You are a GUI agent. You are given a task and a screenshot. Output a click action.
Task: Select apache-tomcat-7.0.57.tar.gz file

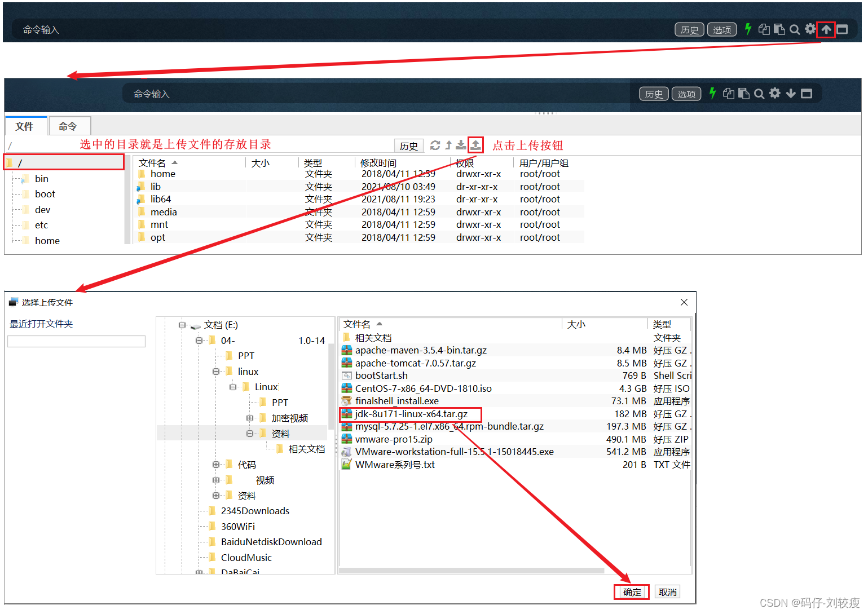click(x=415, y=363)
